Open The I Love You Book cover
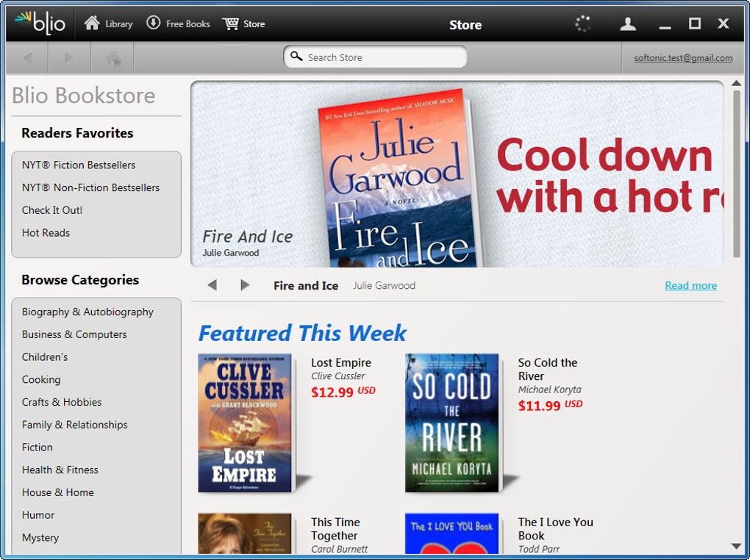The image size is (750, 560). [x=451, y=534]
